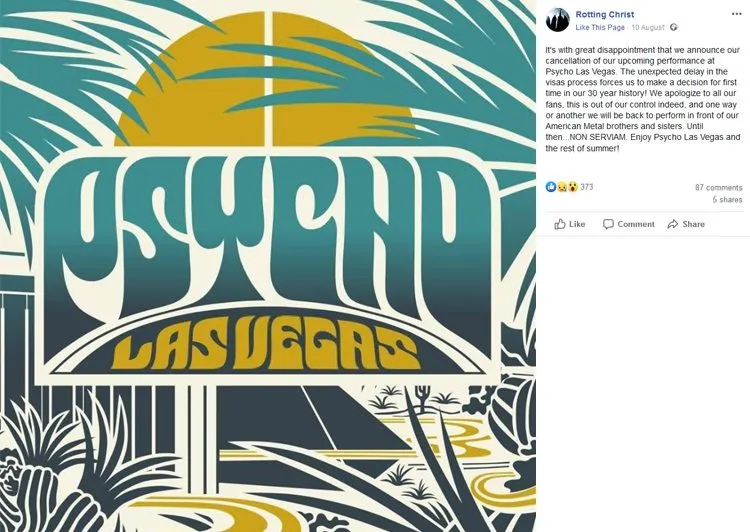Click the wow reaction emoji
The height and width of the screenshot is (532, 750).
[573, 187]
